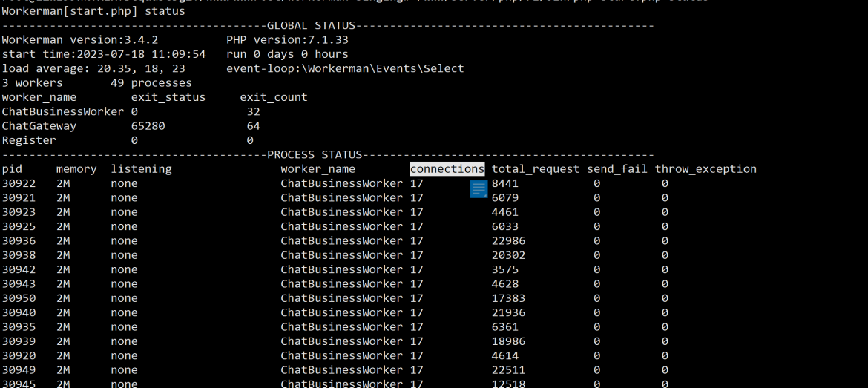The width and height of the screenshot is (868, 388).
Task: Click total_request value 4614
Action: (505, 356)
